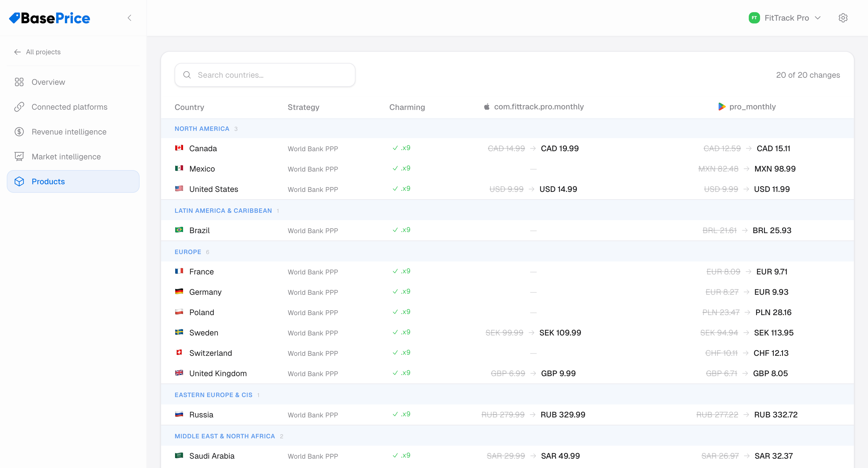This screenshot has height=468, width=868.
Task: Open the FitTrack Pro project dropdown
Action: (x=785, y=18)
